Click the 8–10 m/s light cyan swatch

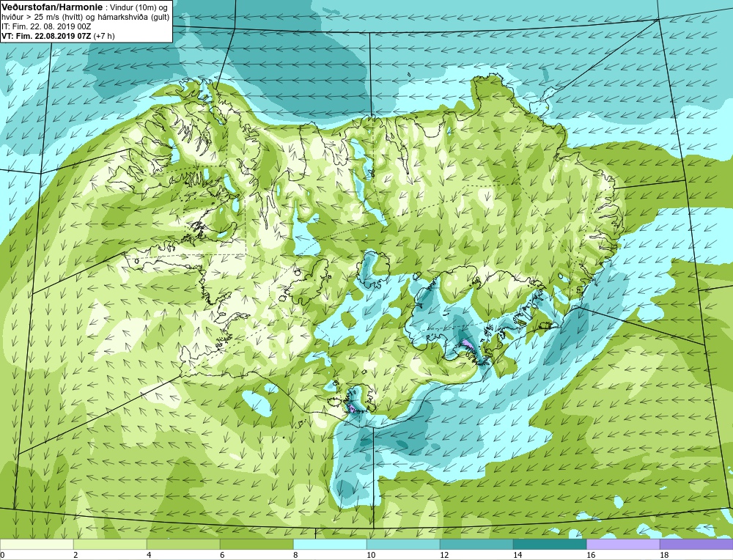pyautogui.click(x=330, y=545)
